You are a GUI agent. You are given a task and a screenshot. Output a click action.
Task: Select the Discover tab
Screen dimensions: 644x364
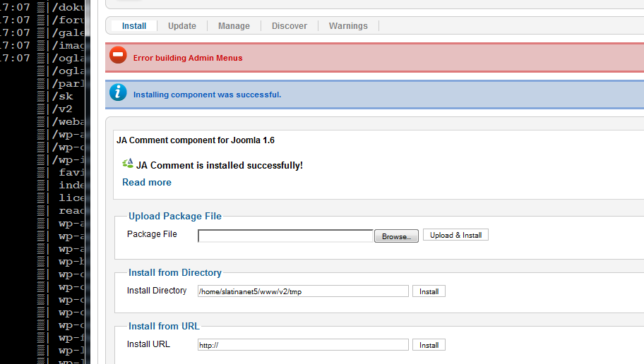(290, 26)
